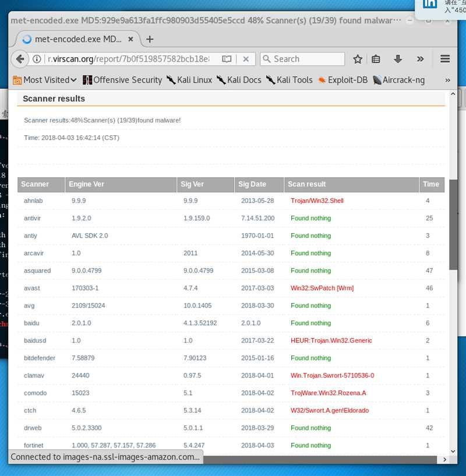Open Exploit-DB bookmark

pos(343,80)
